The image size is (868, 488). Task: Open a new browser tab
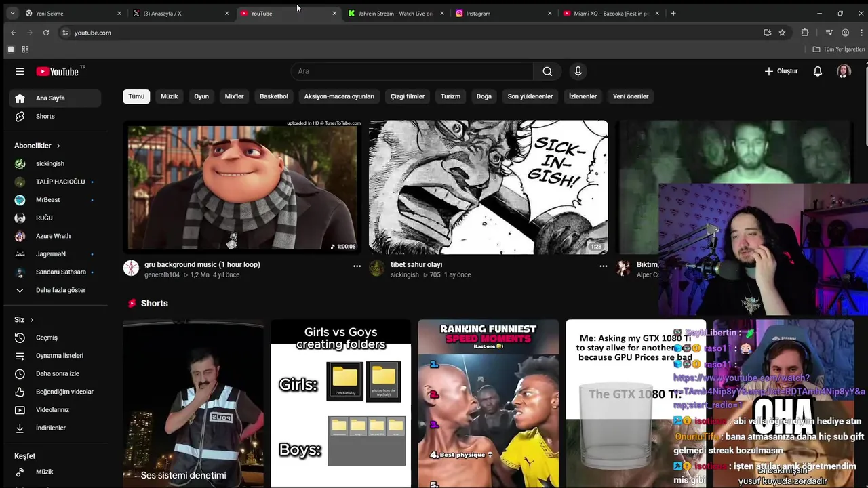(x=673, y=13)
